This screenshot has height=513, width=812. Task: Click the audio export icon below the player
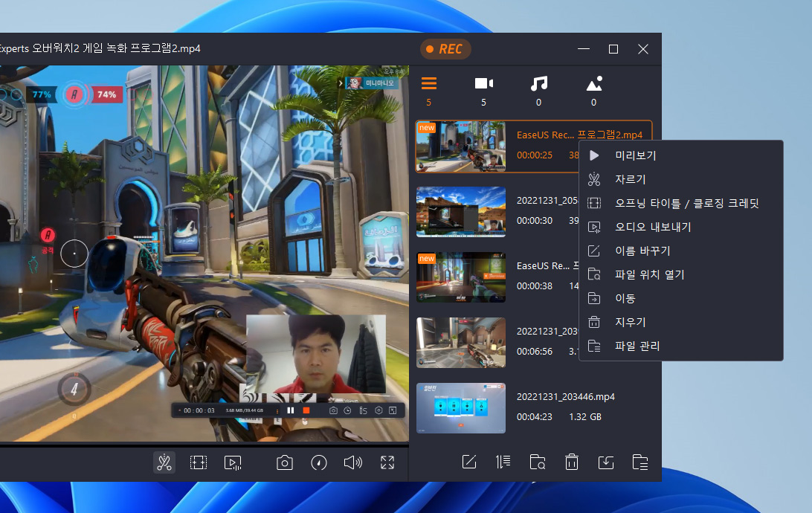click(x=233, y=462)
